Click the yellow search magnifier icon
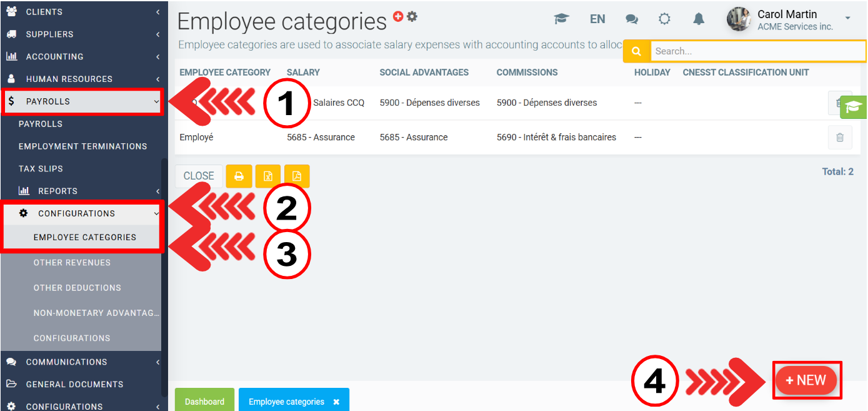The image size is (868, 411). pos(637,51)
